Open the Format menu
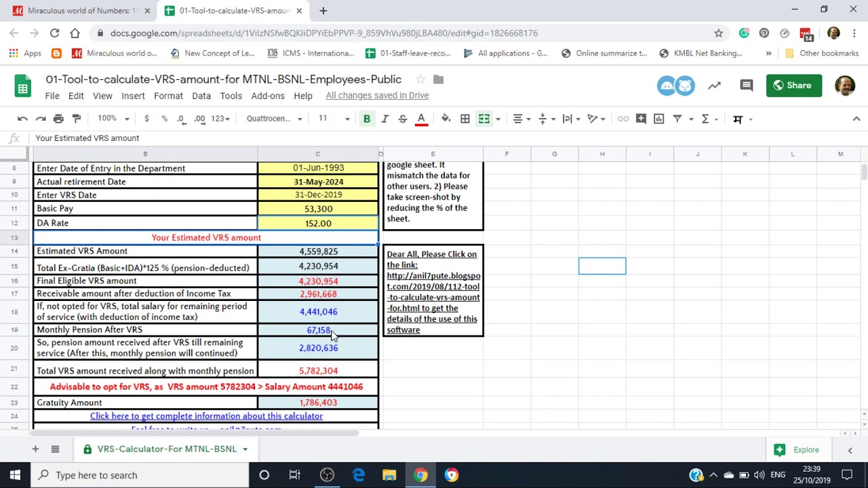 (x=168, y=96)
